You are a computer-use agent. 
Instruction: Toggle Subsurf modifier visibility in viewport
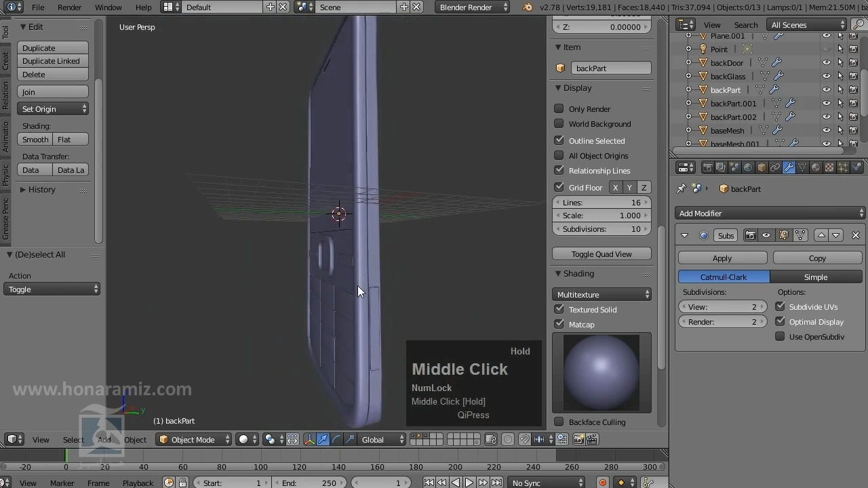[x=766, y=235]
